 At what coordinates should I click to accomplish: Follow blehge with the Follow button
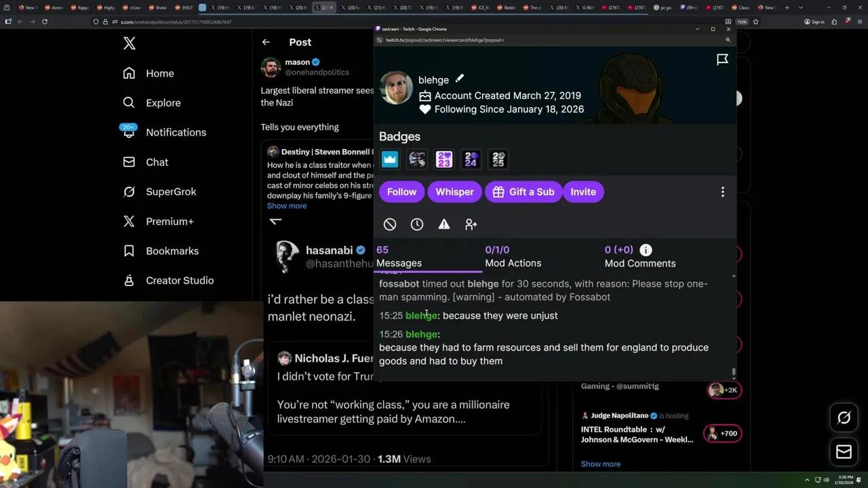coord(401,192)
